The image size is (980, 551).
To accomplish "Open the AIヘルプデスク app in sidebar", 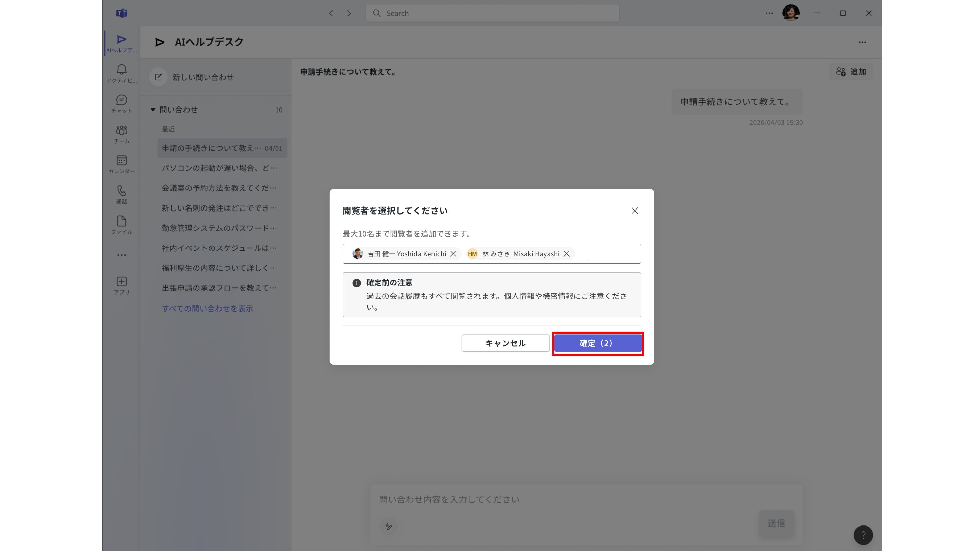I will click(121, 44).
